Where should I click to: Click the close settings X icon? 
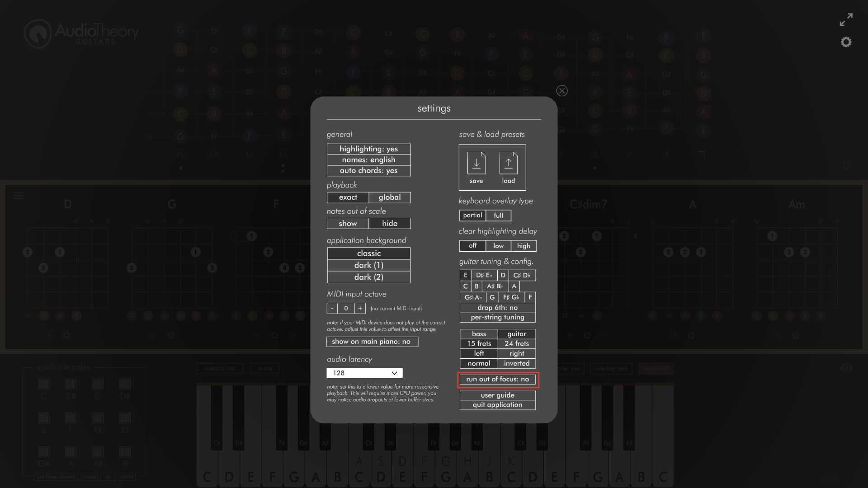[561, 90]
